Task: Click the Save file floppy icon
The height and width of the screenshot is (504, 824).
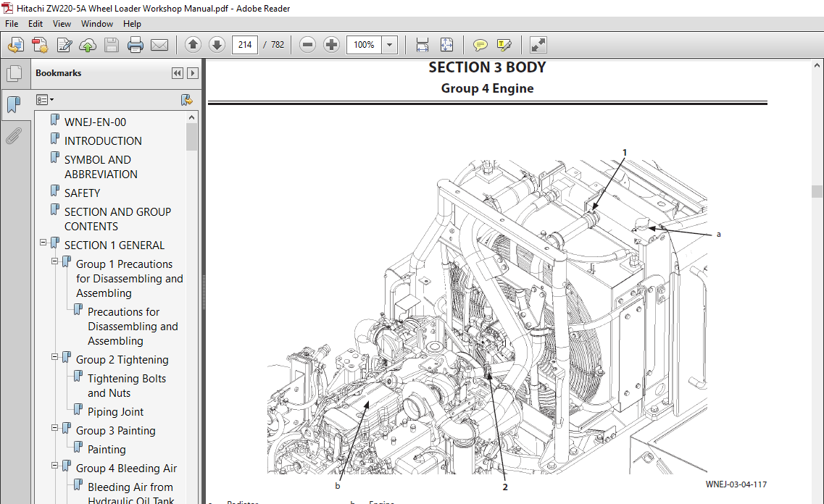Action: click(x=112, y=45)
